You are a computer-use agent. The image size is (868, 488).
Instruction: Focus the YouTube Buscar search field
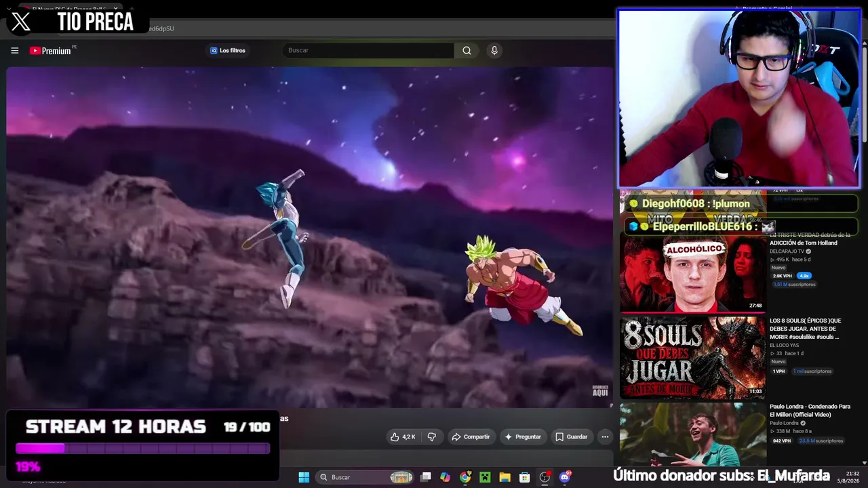[x=369, y=50]
